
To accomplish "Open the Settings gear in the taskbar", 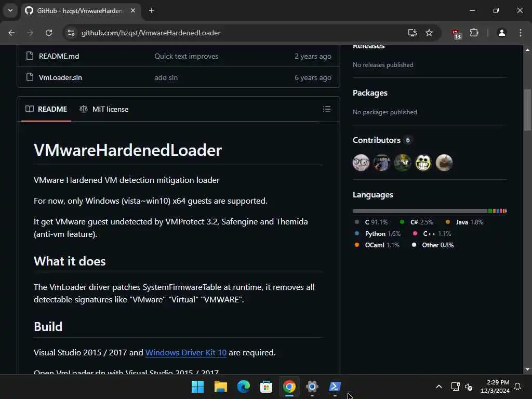I will tap(312, 387).
